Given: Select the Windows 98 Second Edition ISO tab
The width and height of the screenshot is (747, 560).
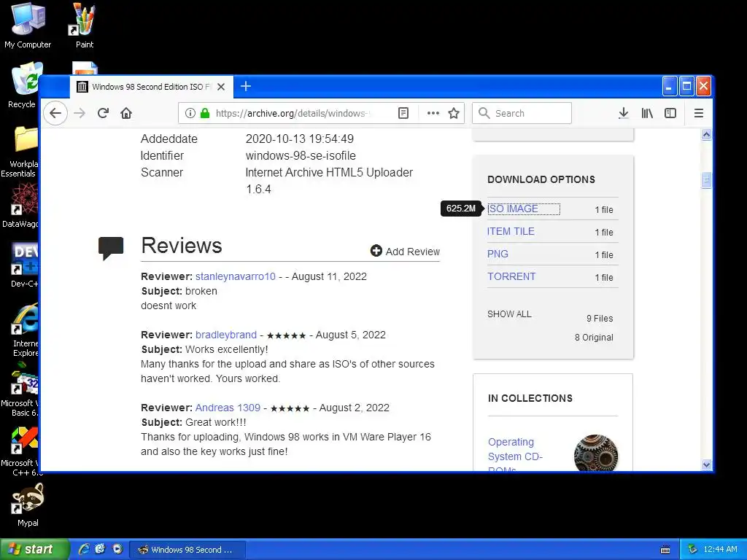Looking at the screenshot, I should pos(152,87).
